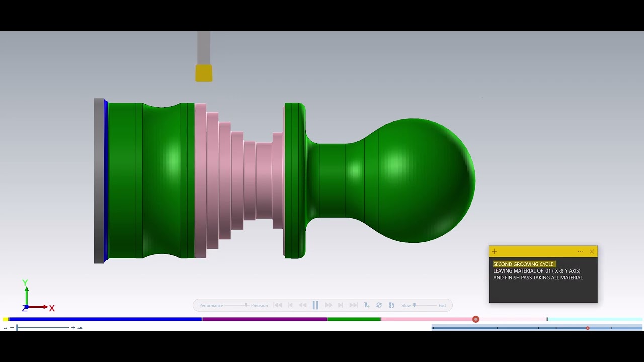The height and width of the screenshot is (362, 644).
Task: Click the 'LEAVING MATERIAL OF .01' line
Action: pyautogui.click(x=536, y=270)
